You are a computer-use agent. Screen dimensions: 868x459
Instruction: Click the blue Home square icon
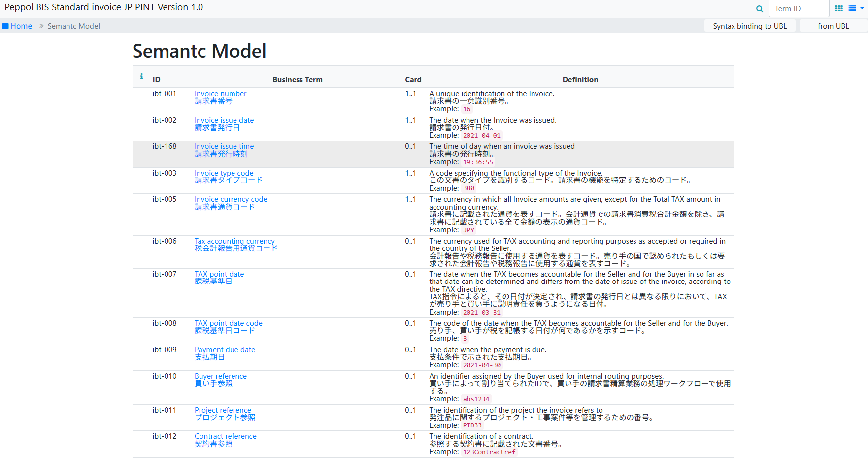click(x=5, y=26)
